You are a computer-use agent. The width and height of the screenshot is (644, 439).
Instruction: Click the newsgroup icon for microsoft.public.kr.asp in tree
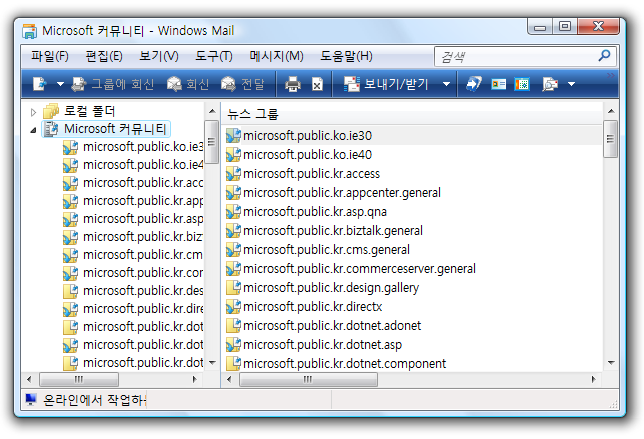[71, 219]
